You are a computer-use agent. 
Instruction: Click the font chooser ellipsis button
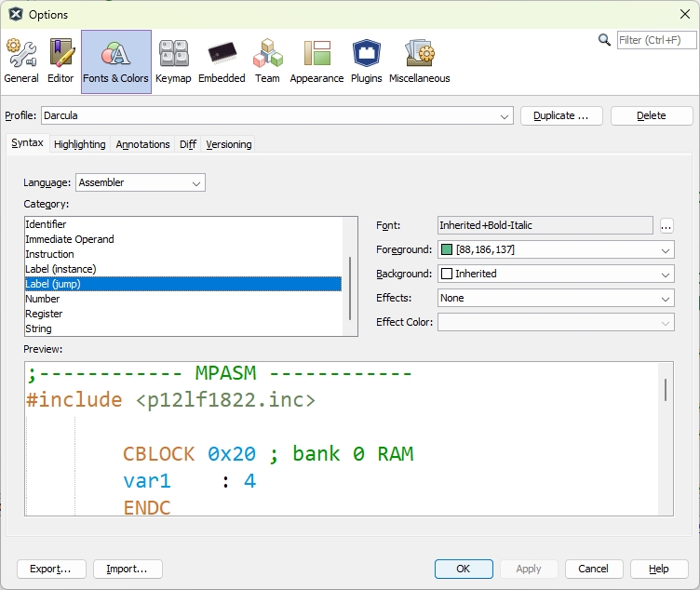click(x=666, y=226)
